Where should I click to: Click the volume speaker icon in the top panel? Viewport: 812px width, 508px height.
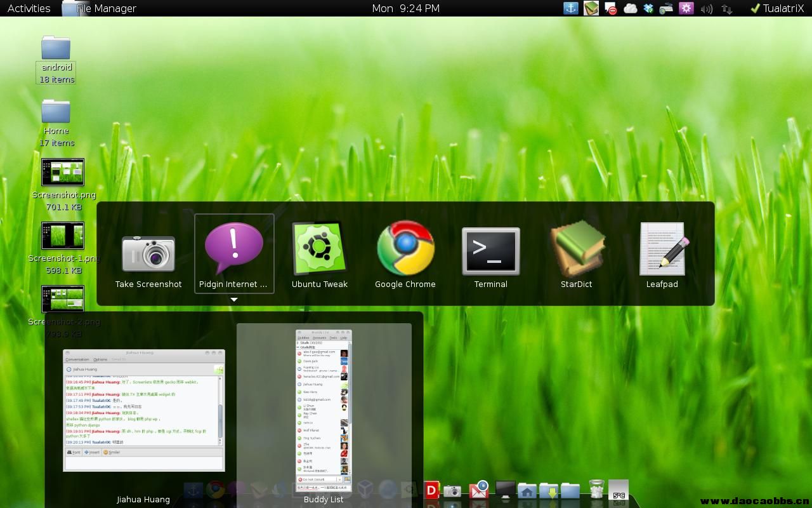tap(706, 9)
